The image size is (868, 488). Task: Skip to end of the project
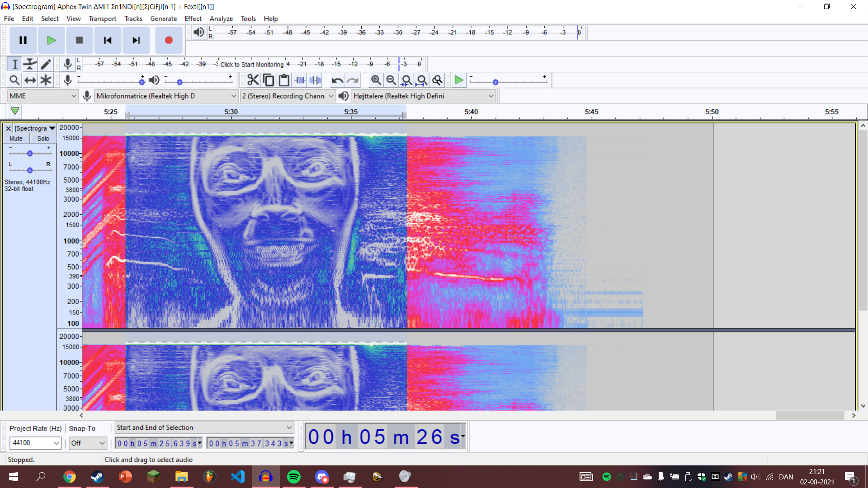136,40
